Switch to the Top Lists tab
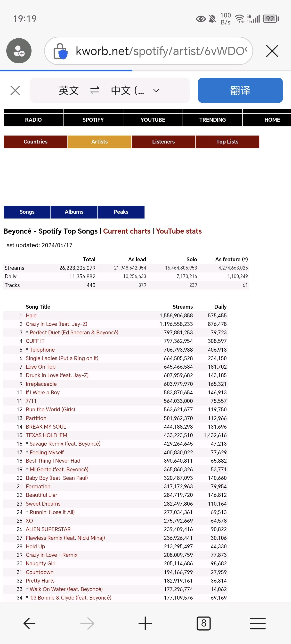 click(227, 142)
